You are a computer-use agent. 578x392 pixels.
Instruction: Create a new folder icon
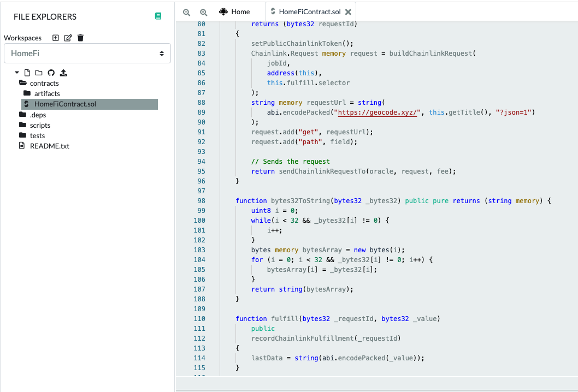point(39,73)
